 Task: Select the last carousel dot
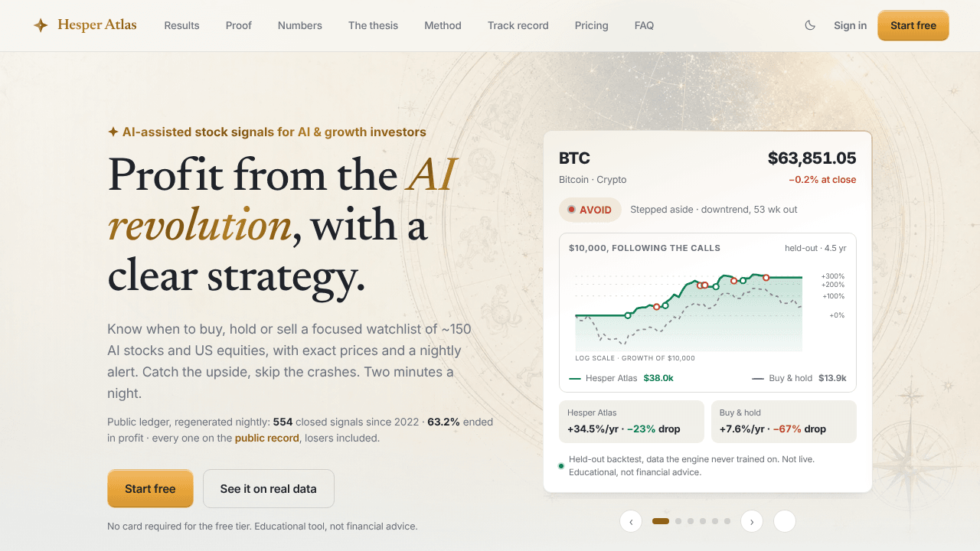pos(727,521)
